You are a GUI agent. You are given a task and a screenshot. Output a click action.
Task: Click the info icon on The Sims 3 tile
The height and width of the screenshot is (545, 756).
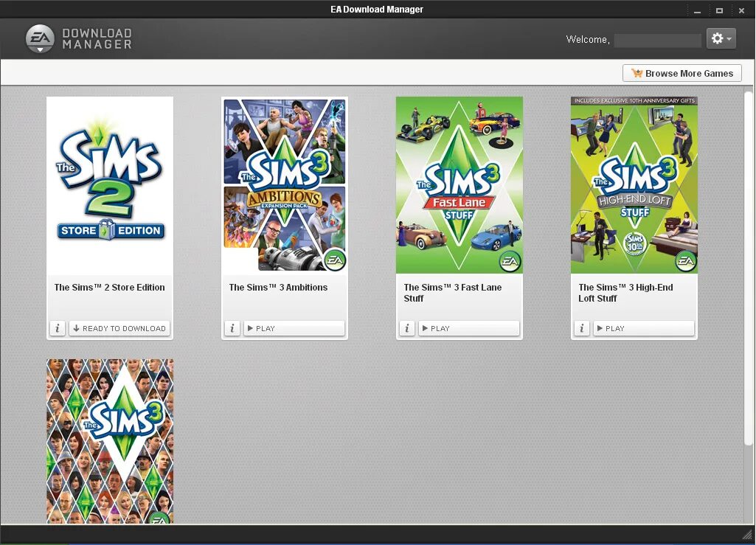click(x=58, y=536)
